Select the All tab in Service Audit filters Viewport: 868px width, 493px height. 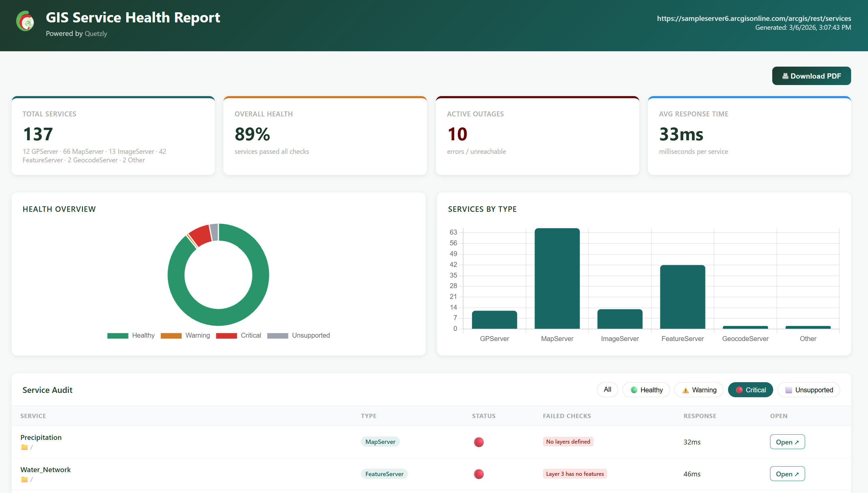pos(607,390)
